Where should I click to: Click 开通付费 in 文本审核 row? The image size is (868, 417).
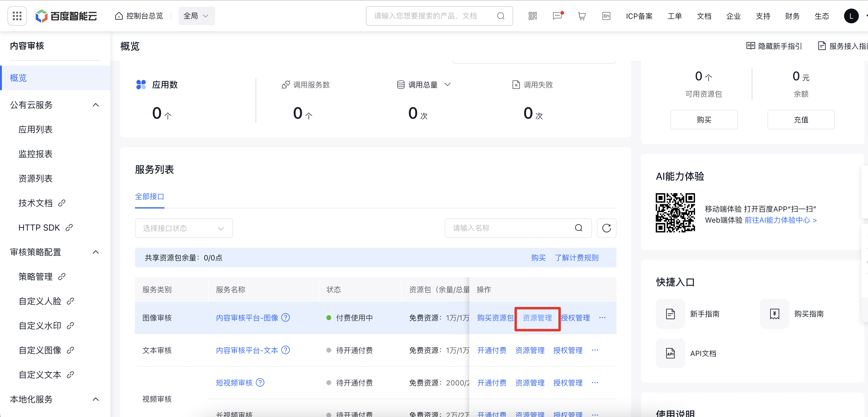(x=492, y=350)
